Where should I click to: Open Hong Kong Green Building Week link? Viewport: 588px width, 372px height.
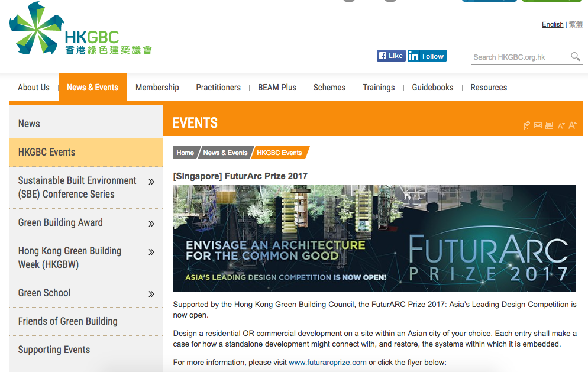click(x=70, y=258)
